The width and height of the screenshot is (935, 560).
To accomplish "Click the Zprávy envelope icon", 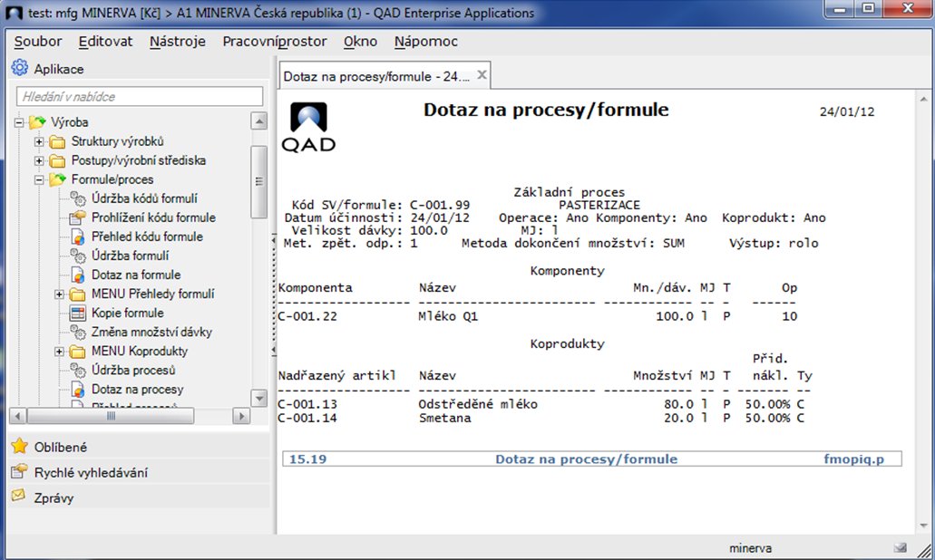I will pyautogui.click(x=19, y=497).
